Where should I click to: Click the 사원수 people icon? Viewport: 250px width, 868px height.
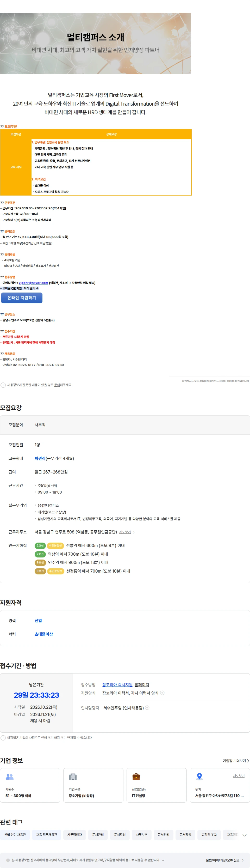point(9,777)
